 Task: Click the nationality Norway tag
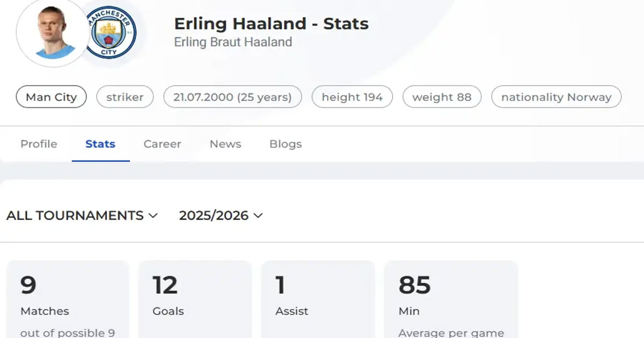point(556,97)
